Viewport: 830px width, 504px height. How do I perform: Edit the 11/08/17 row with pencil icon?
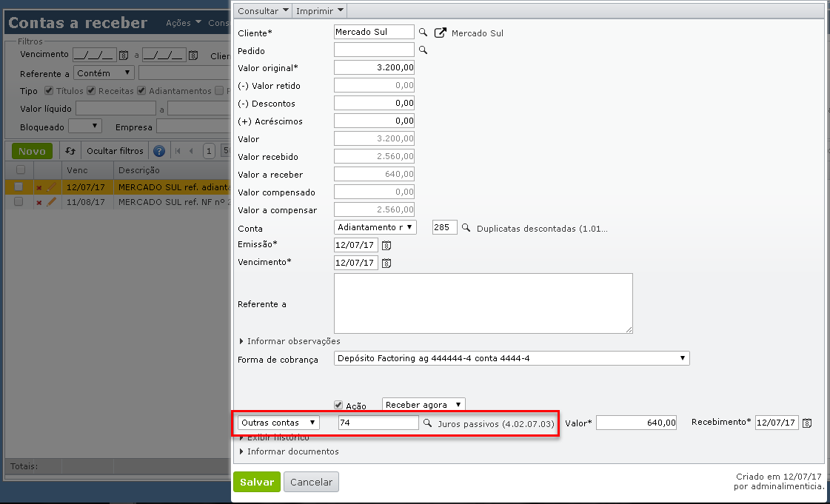51,202
